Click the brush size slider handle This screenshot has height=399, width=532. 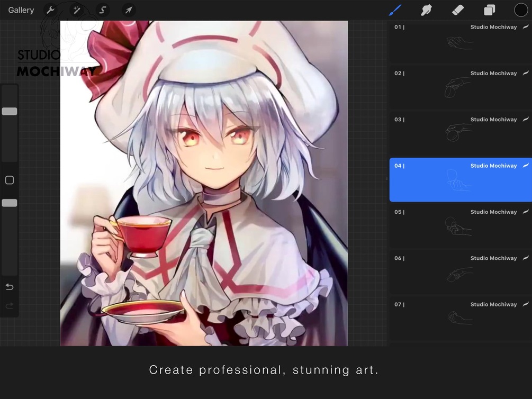point(10,111)
